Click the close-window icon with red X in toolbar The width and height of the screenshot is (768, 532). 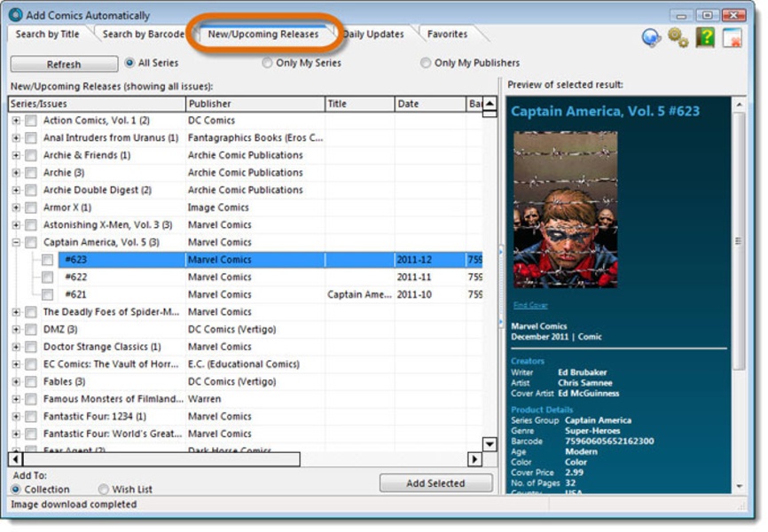click(x=732, y=37)
